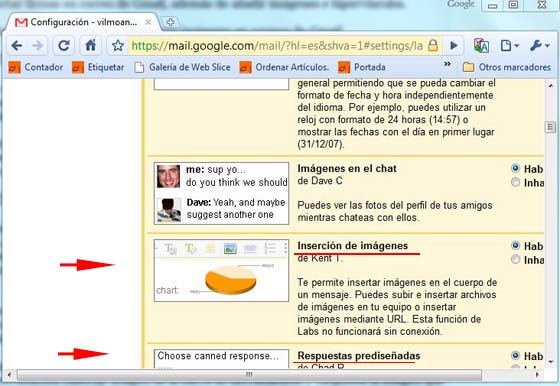Screen dimensions: 560x386
Task: Open the Translate extension icon
Action: [x=481, y=46]
